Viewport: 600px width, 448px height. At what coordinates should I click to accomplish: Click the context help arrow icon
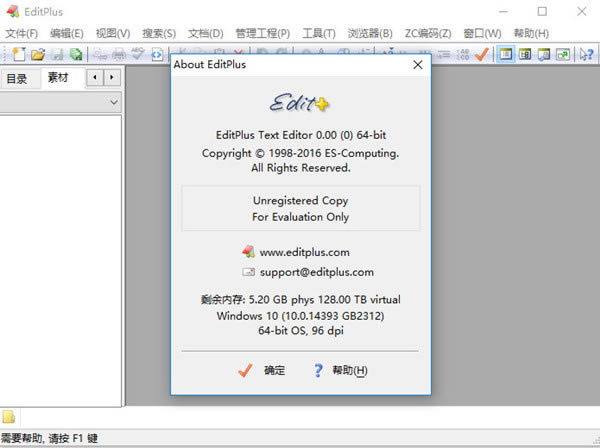[x=587, y=54]
